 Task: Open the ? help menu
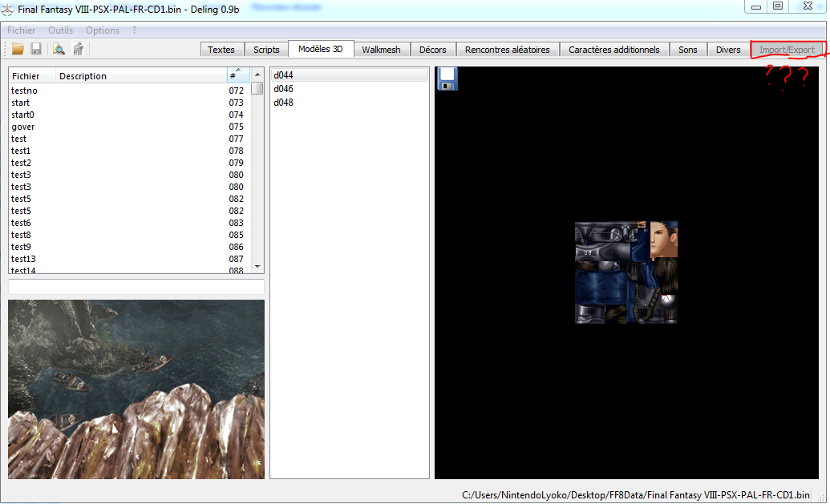click(x=135, y=30)
